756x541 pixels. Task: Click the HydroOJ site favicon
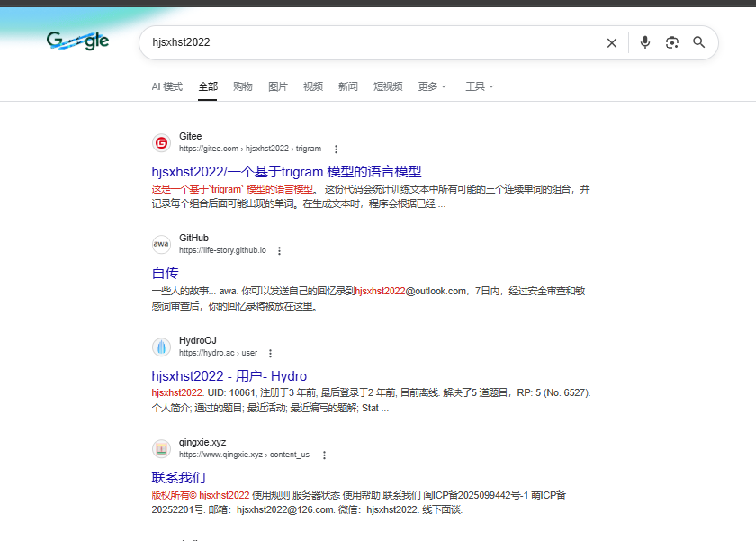161,347
